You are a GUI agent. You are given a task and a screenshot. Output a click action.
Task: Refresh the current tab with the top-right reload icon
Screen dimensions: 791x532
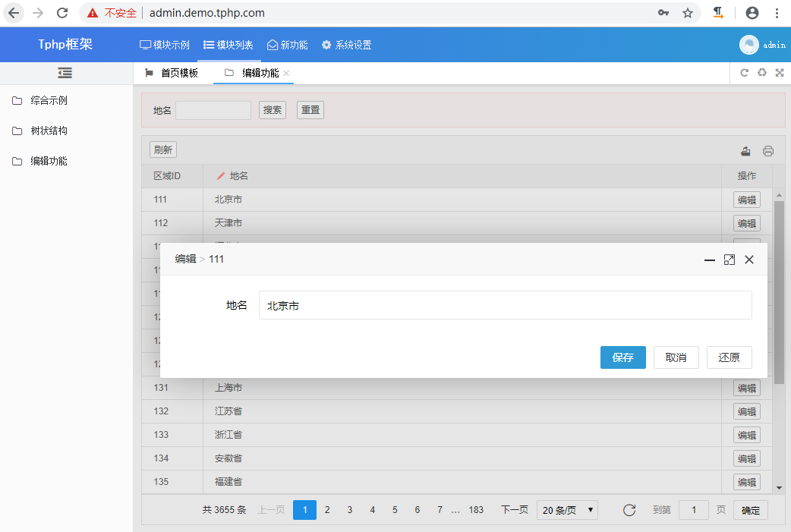pos(744,73)
